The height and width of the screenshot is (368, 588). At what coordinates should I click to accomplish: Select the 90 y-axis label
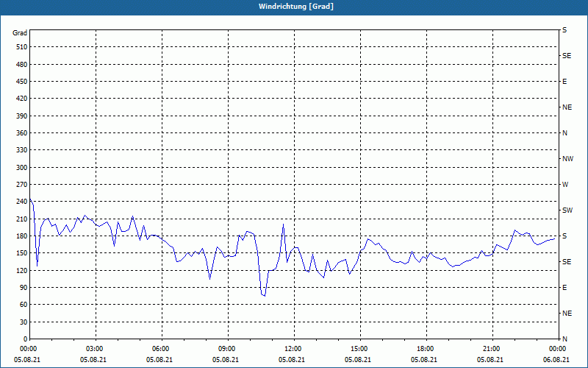[24, 288]
